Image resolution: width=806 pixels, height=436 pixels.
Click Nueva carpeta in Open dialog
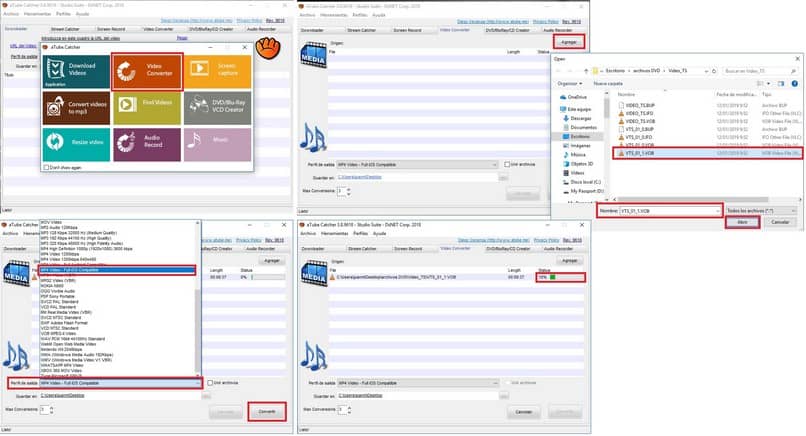tap(608, 83)
